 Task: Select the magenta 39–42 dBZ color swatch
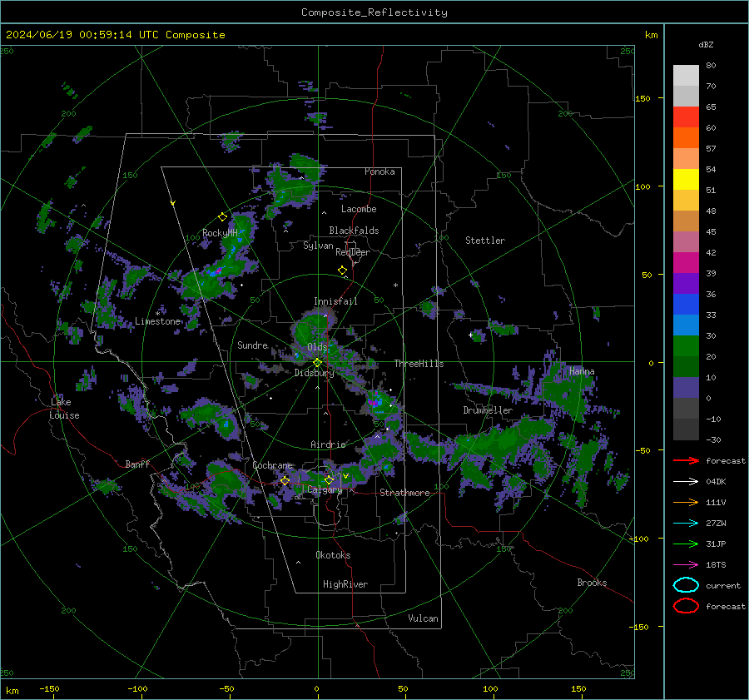[686, 262]
